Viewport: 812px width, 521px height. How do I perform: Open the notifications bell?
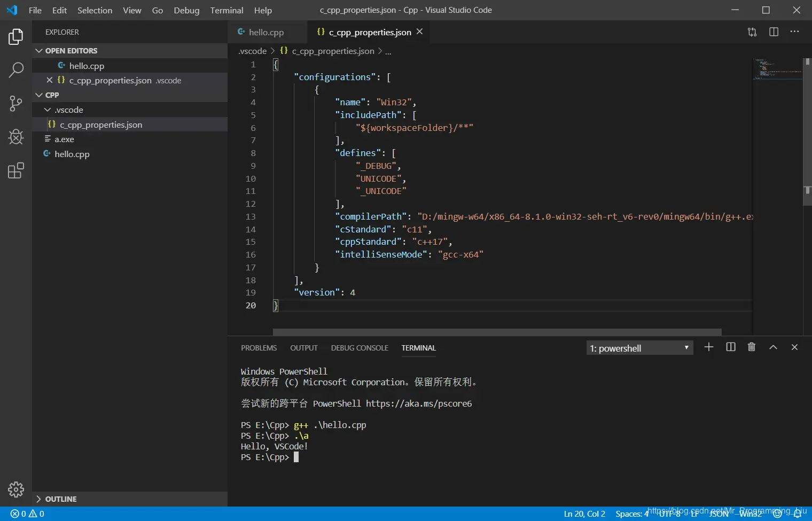[x=798, y=514]
